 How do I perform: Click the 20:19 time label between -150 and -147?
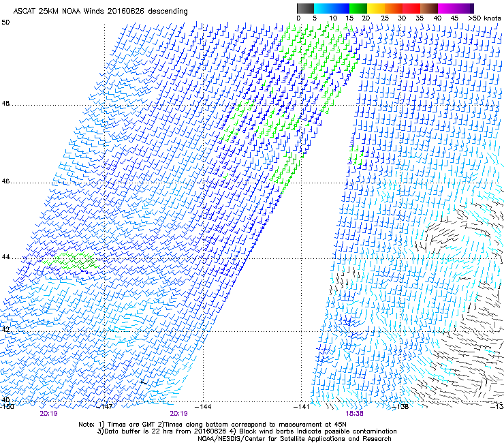coord(48,414)
